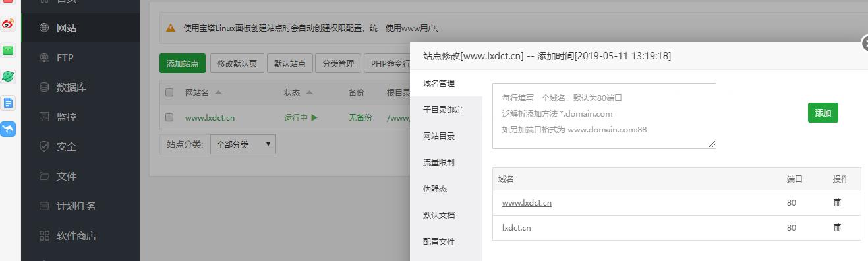Check the box for www.lxdct.cn site row
The image size is (868, 261).
(x=169, y=117)
